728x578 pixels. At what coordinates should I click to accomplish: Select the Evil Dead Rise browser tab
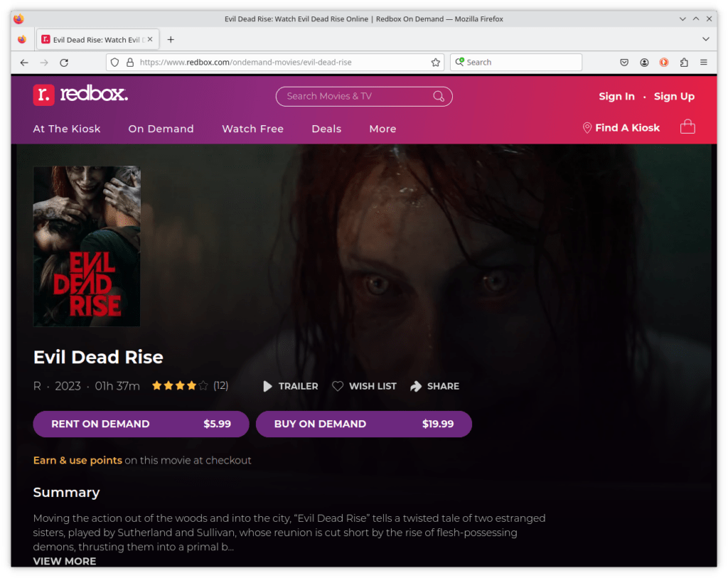point(98,40)
